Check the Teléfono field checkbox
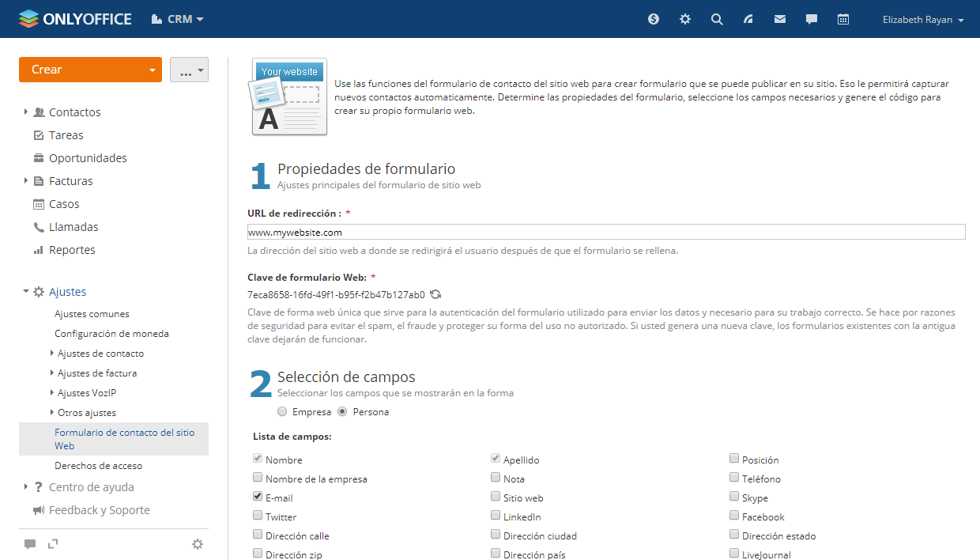Image resolution: width=980 pixels, height=560 pixels. tap(734, 478)
